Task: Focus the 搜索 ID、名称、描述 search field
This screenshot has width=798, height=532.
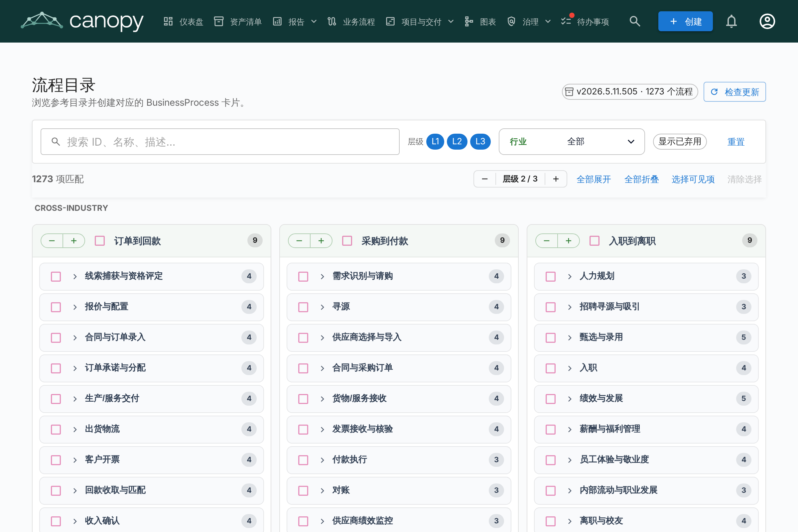Action: click(x=220, y=142)
